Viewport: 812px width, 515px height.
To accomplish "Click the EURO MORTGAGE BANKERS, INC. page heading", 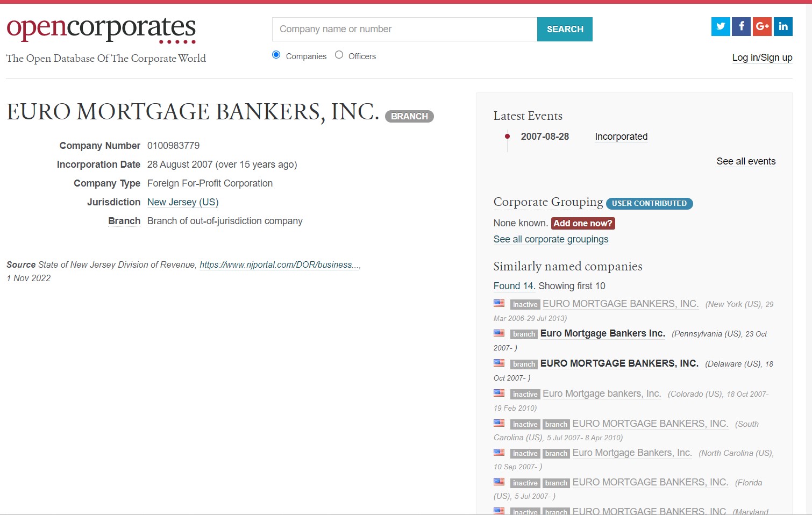I will point(193,112).
